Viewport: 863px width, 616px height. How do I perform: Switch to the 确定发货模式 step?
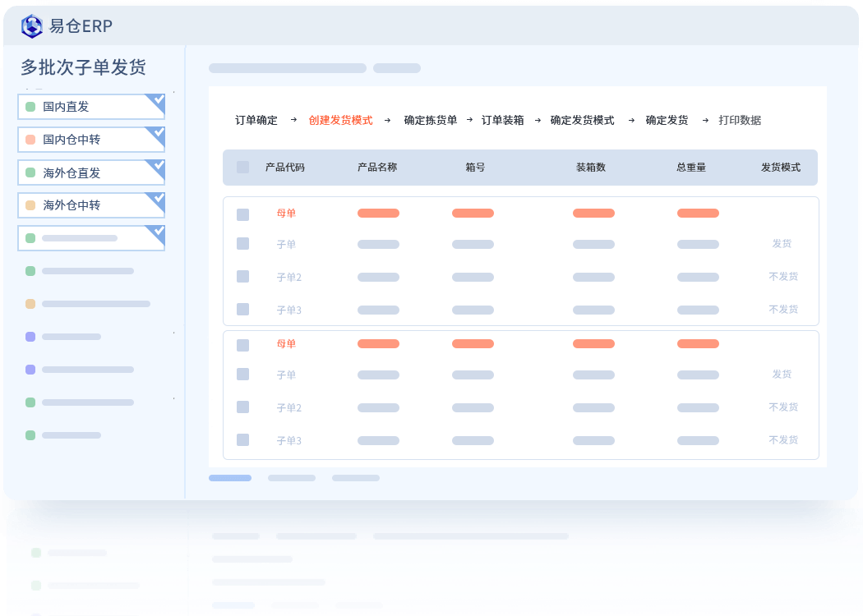[x=582, y=120]
